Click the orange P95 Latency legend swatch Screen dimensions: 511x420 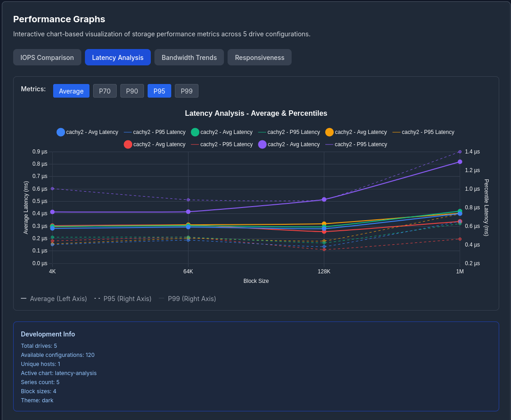point(397,132)
